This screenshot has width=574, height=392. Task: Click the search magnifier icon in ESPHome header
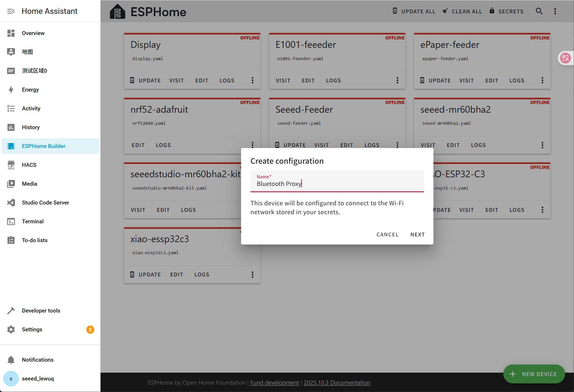pos(539,11)
